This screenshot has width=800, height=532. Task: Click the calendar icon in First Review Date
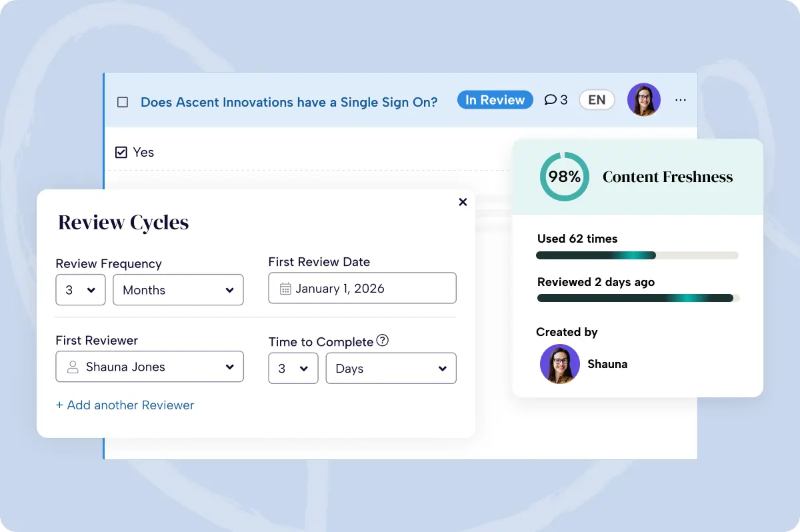pyautogui.click(x=285, y=289)
